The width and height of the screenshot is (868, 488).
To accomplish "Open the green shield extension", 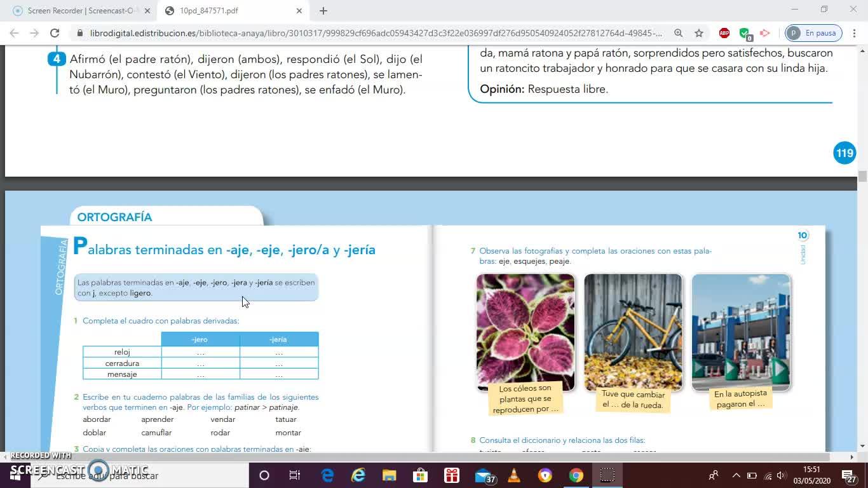I will click(745, 33).
